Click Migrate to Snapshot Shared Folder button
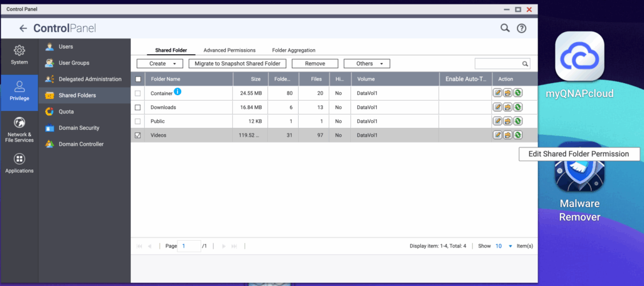 tap(238, 64)
